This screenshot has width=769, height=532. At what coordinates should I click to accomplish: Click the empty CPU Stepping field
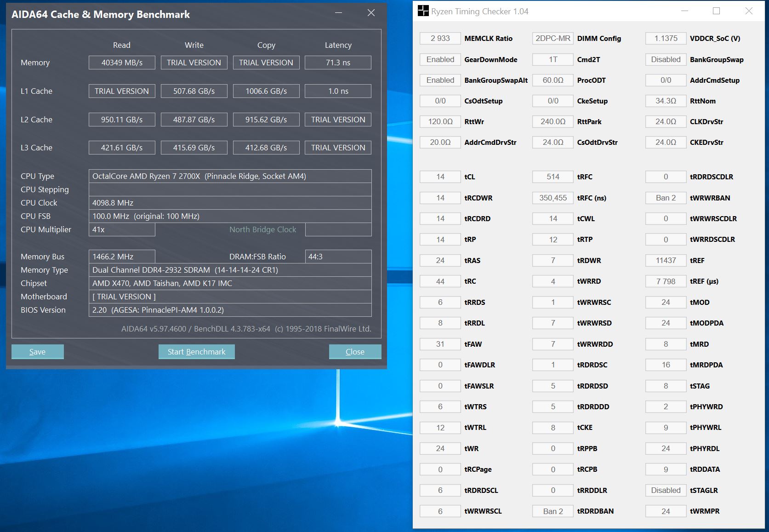click(230, 189)
